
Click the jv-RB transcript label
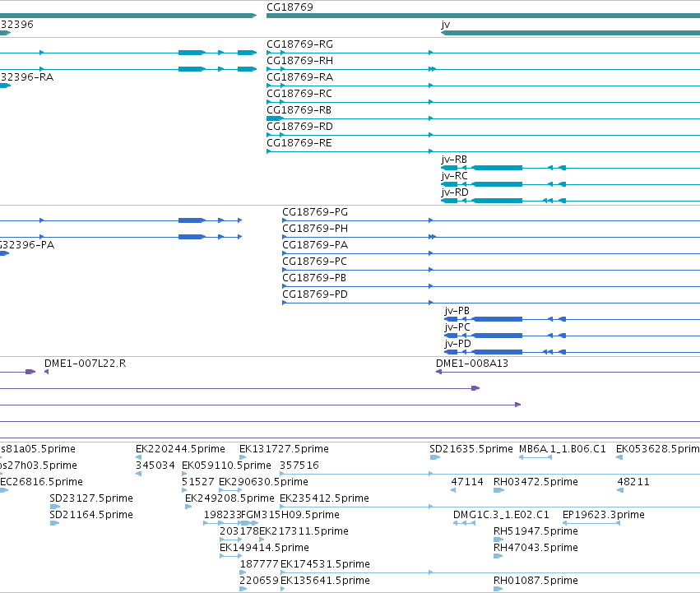pyautogui.click(x=454, y=160)
